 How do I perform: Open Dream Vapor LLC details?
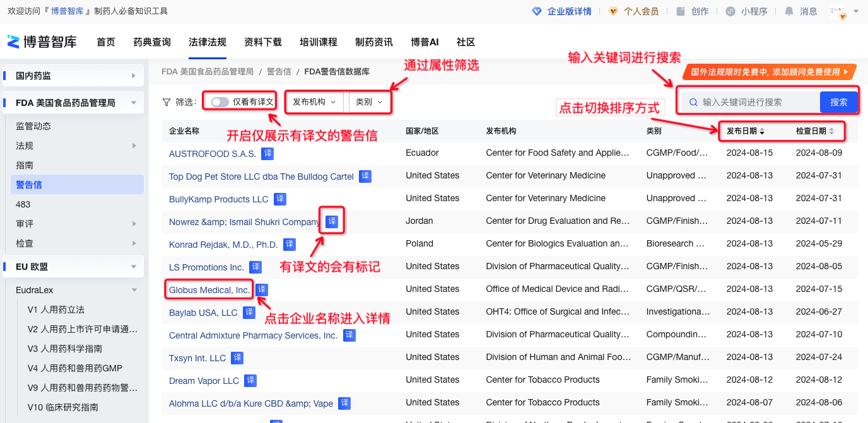click(204, 381)
